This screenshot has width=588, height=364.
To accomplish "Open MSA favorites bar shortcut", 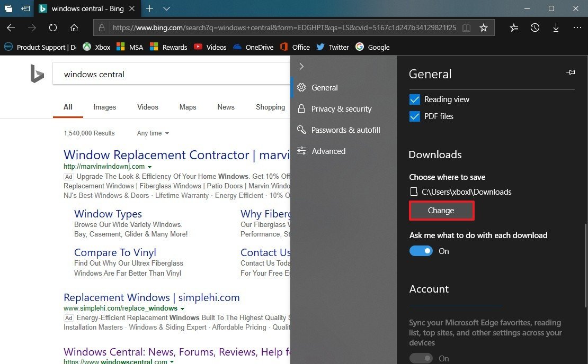I will pos(130,47).
